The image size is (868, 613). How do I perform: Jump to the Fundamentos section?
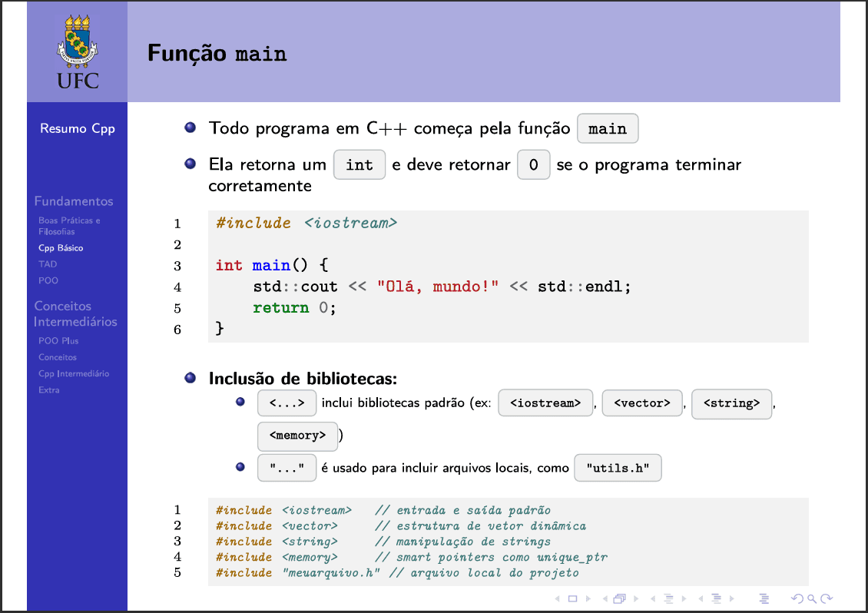tap(74, 201)
